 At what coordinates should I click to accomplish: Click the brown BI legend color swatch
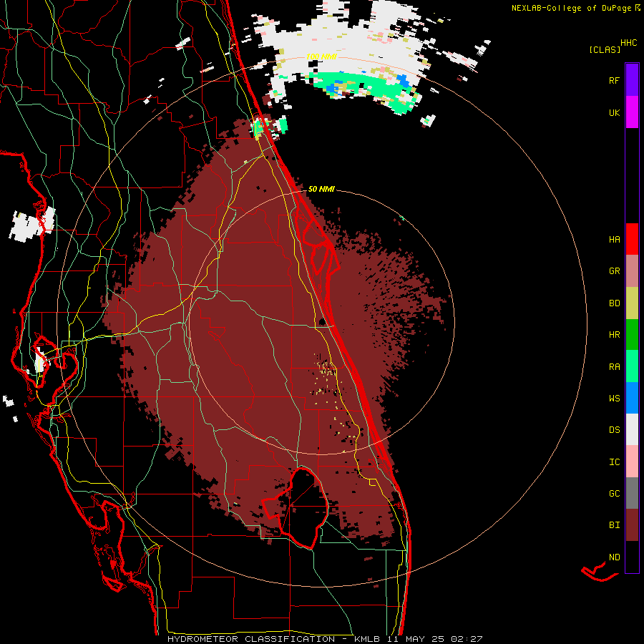632,525
